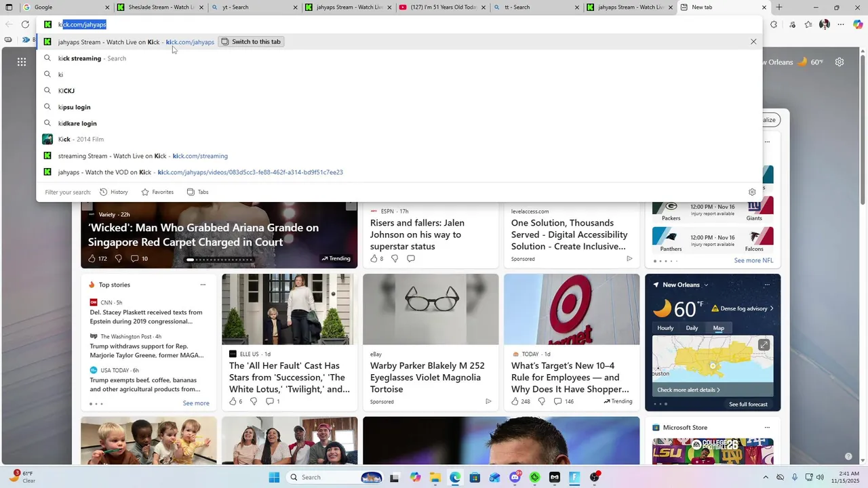Image resolution: width=868 pixels, height=488 pixels.
Task: Like the Jalen Johnson ESPN article
Action: tap(374, 258)
